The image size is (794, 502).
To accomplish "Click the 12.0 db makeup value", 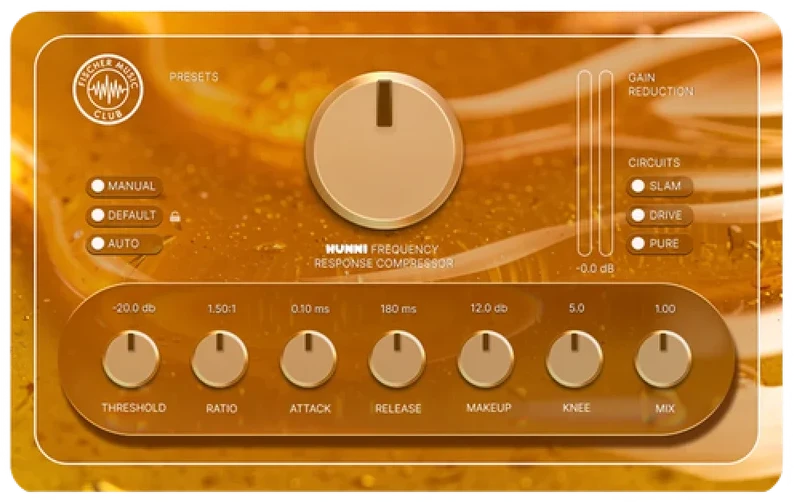I will coord(489,308).
